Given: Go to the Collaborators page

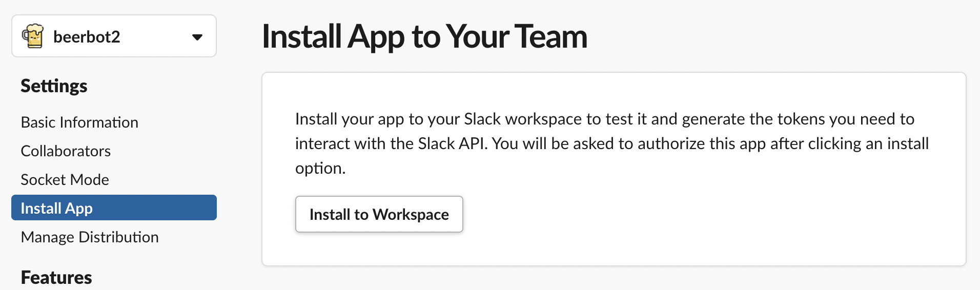Looking at the screenshot, I should (66, 151).
